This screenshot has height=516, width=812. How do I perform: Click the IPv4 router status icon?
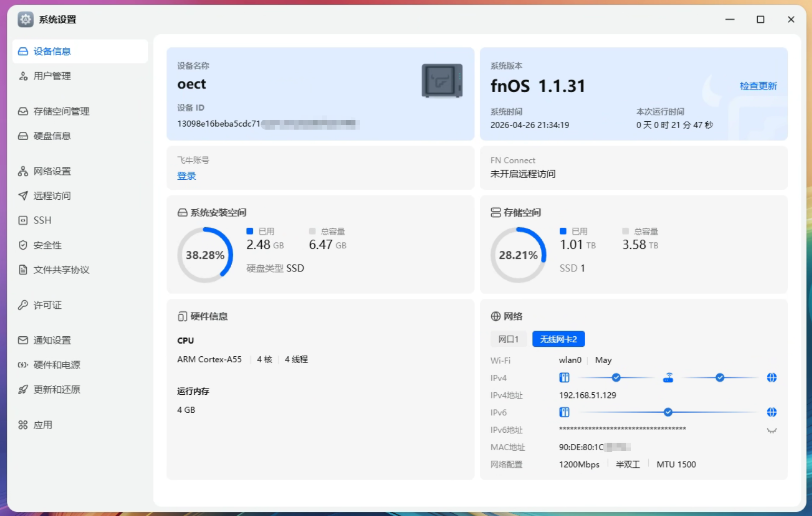click(x=668, y=377)
